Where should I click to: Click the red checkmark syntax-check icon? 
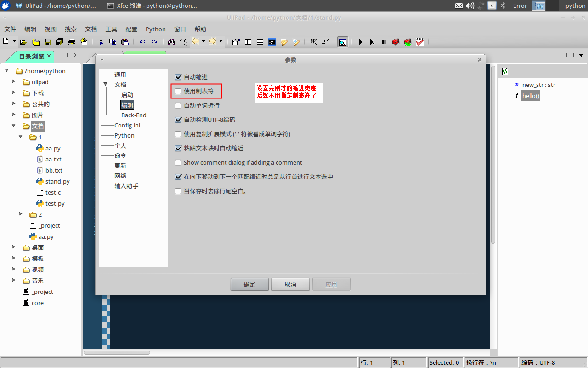click(420, 42)
